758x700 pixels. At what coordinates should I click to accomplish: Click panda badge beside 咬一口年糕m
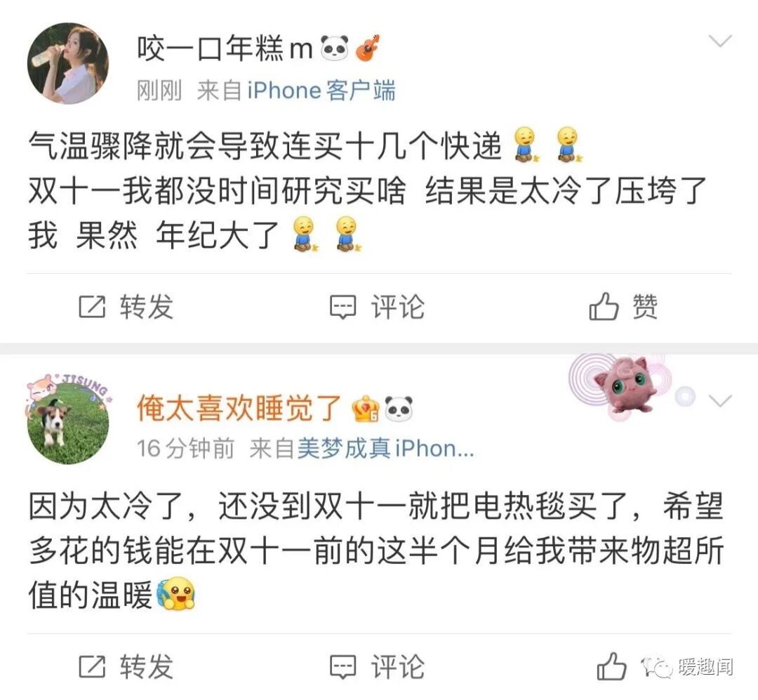click(x=335, y=48)
